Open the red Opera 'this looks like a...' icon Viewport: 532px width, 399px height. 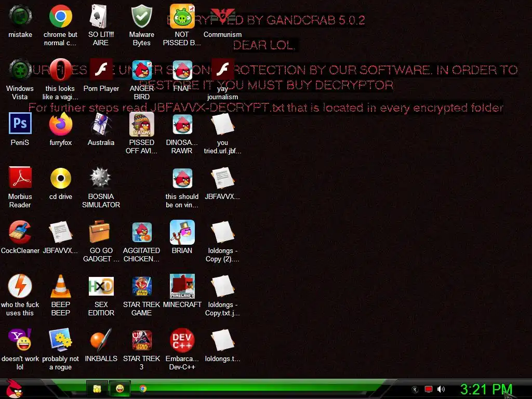click(x=60, y=70)
